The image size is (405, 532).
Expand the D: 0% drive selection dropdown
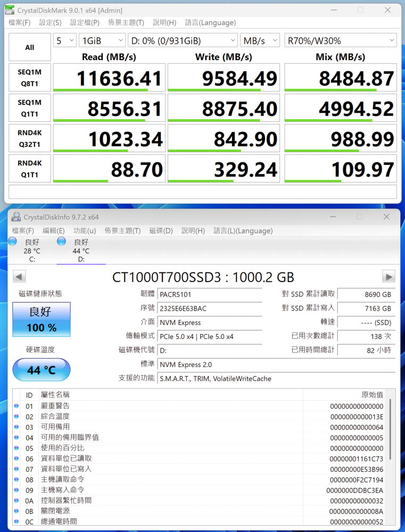(183, 40)
